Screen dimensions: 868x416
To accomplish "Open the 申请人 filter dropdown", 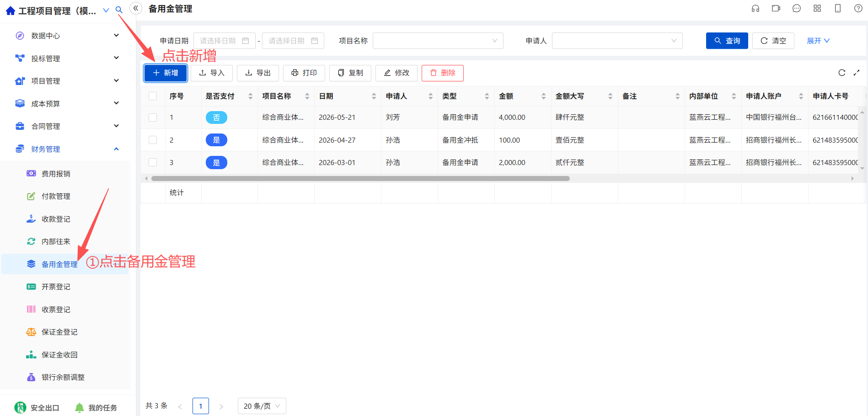I will pos(617,41).
